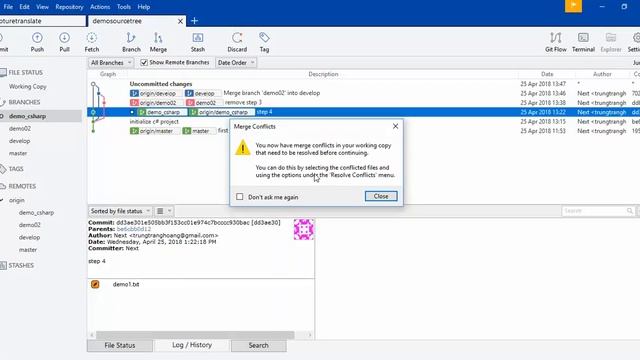Click the Stashes sidebar icon
640x360 pixels.
3,266
